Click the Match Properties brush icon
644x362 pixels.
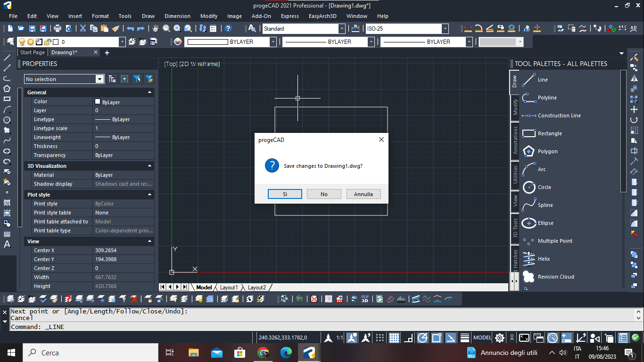click(x=116, y=29)
